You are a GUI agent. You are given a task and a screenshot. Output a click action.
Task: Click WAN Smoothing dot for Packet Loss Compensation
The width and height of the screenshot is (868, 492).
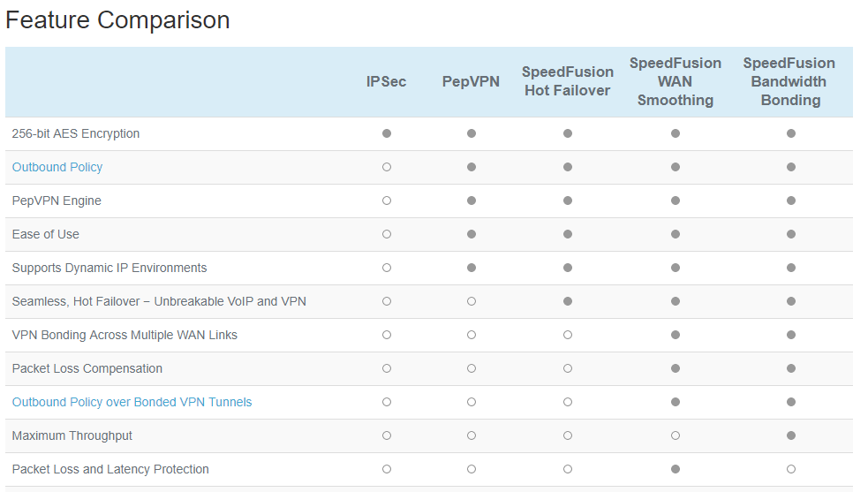point(676,368)
